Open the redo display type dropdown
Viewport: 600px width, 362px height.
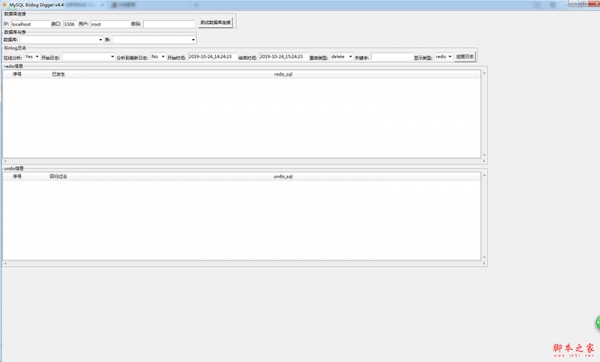443,57
